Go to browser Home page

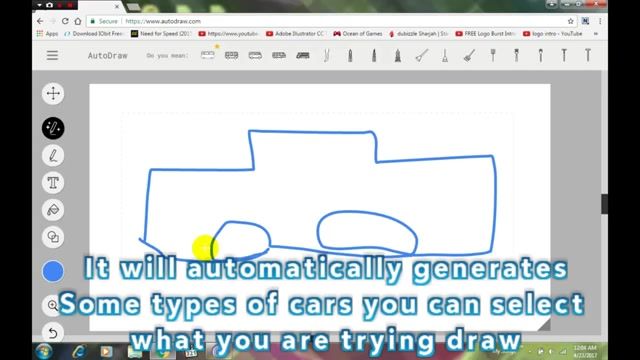(78, 21)
